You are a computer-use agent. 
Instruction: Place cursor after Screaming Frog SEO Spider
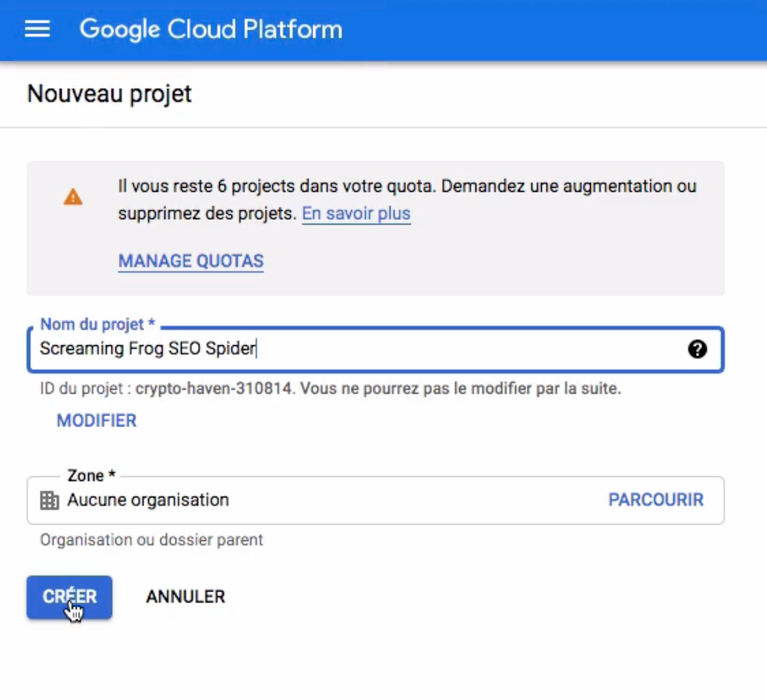[x=258, y=348]
